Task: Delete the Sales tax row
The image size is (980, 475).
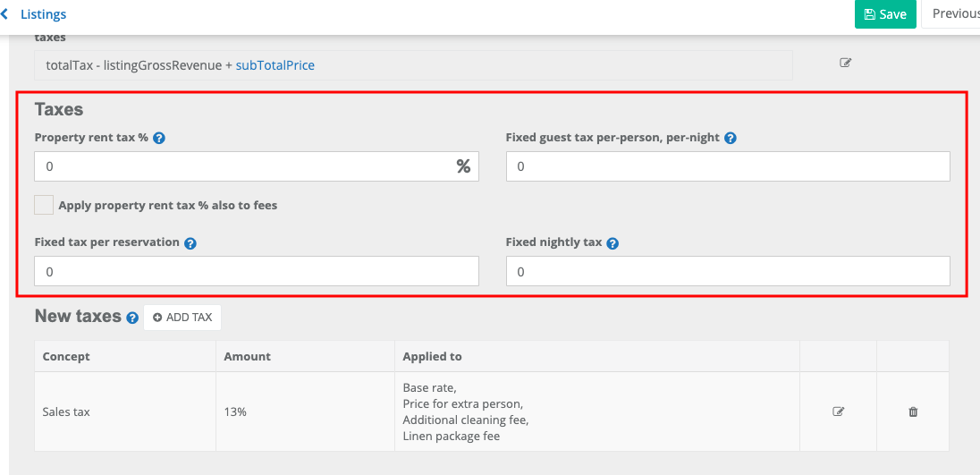Action: [x=913, y=411]
